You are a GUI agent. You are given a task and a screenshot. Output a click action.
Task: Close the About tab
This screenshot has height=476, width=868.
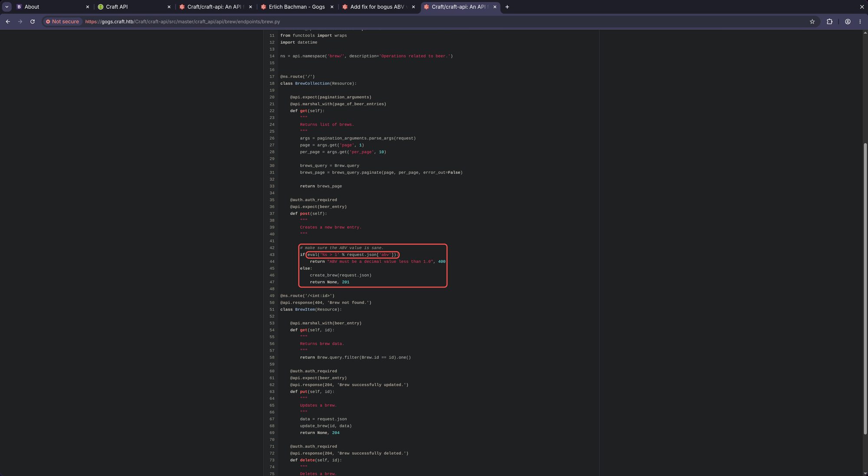(x=88, y=7)
